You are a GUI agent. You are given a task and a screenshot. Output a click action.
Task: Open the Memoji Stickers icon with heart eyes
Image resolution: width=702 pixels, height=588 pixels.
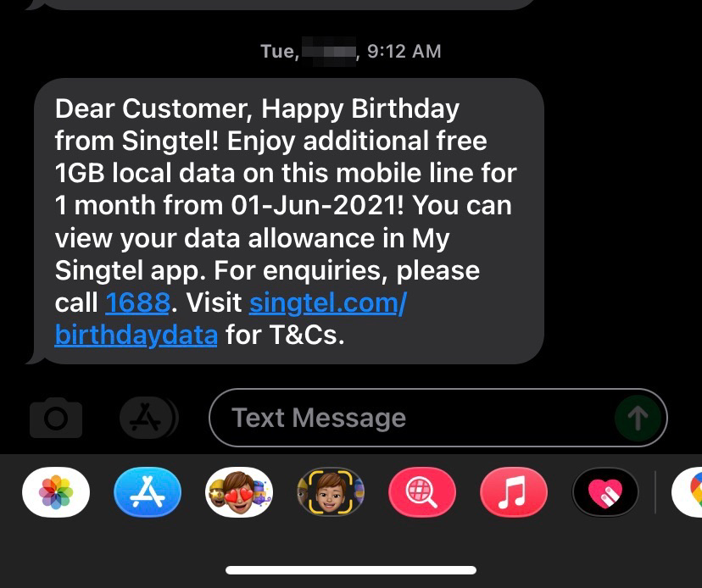[x=239, y=492]
